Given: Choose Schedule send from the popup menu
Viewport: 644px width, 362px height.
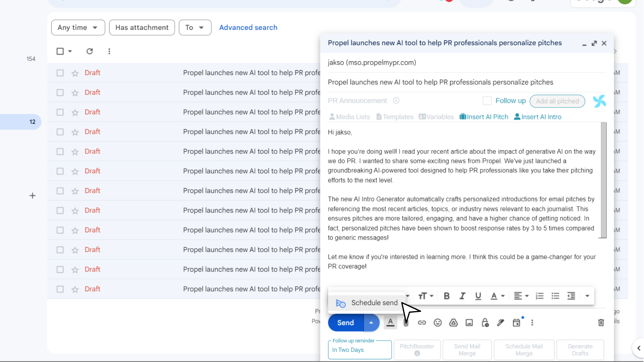Looking at the screenshot, I should 367,303.
